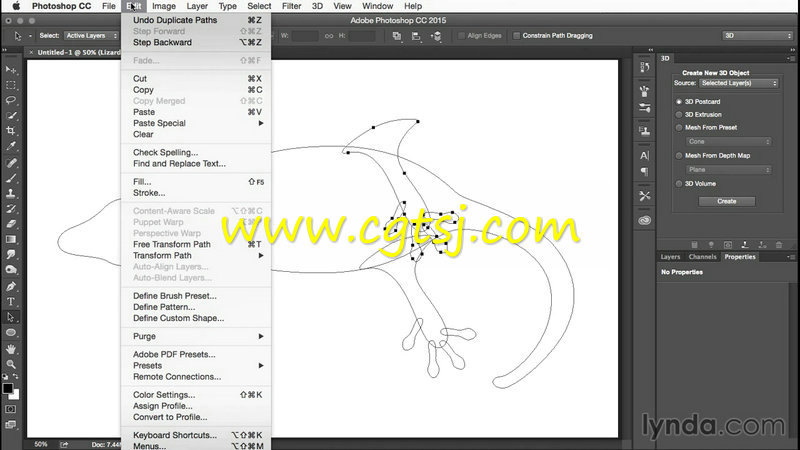The image size is (800, 450).
Task: Expand the Paste Special submenu
Action: 196,123
